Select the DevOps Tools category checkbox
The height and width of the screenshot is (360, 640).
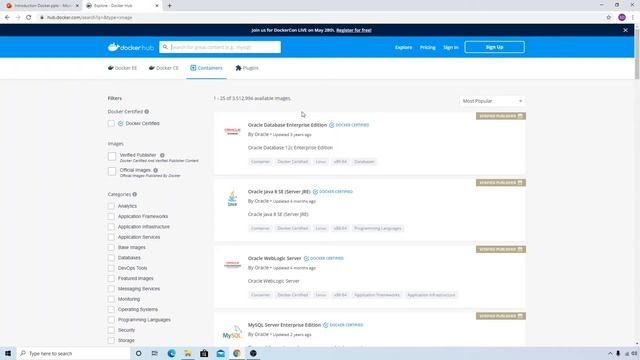pos(111,268)
